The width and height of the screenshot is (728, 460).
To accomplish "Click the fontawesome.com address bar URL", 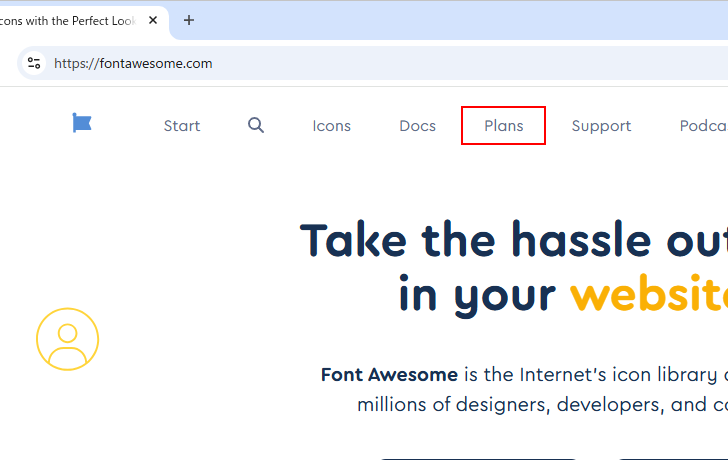I will pyautogui.click(x=133, y=64).
